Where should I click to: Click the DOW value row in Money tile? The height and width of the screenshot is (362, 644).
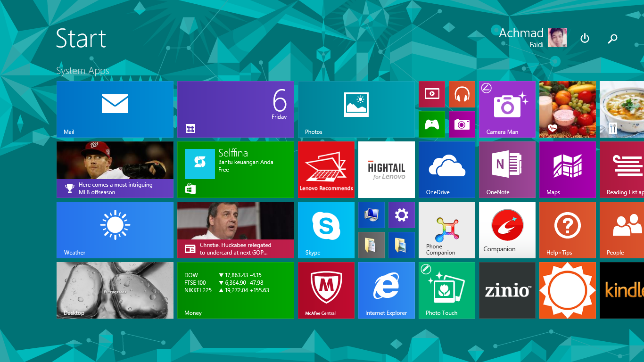tap(223, 275)
